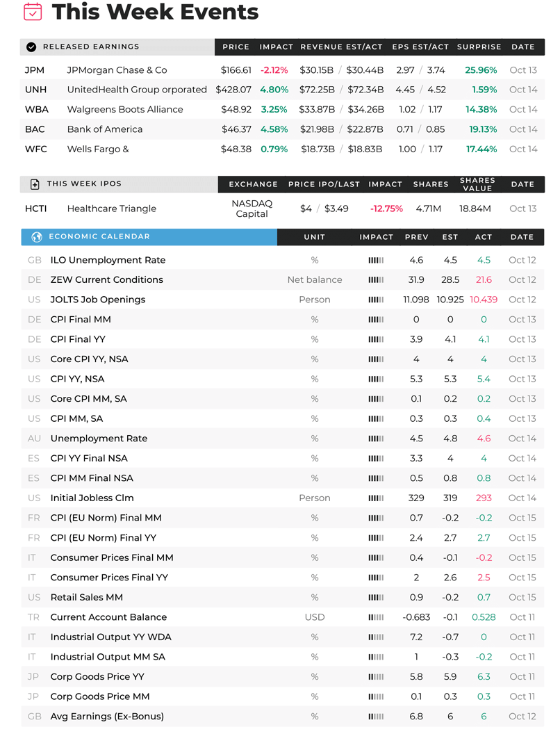Click the REVENUE EST/ACT column header
This screenshot has width=560, height=743.
(342, 47)
